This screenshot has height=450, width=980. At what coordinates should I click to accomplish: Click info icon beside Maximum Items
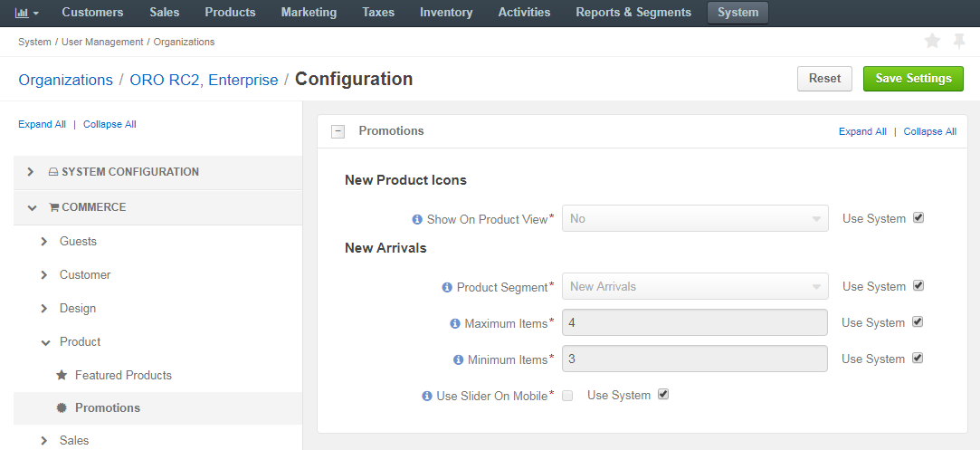coord(455,324)
